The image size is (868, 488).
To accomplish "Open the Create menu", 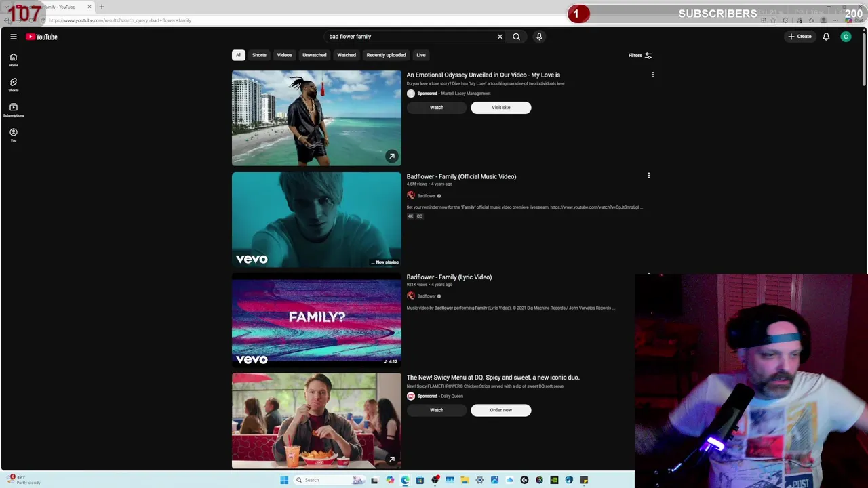I will [800, 37].
